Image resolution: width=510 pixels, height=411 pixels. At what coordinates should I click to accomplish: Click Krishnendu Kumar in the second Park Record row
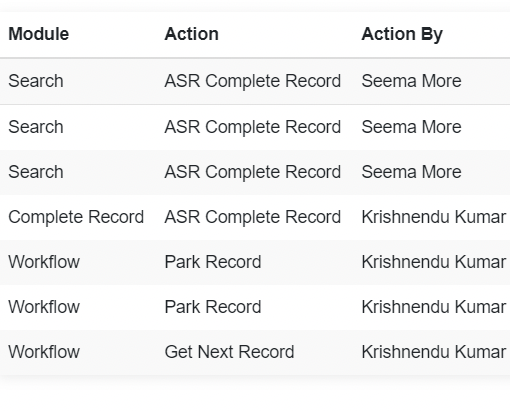[x=434, y=307]
